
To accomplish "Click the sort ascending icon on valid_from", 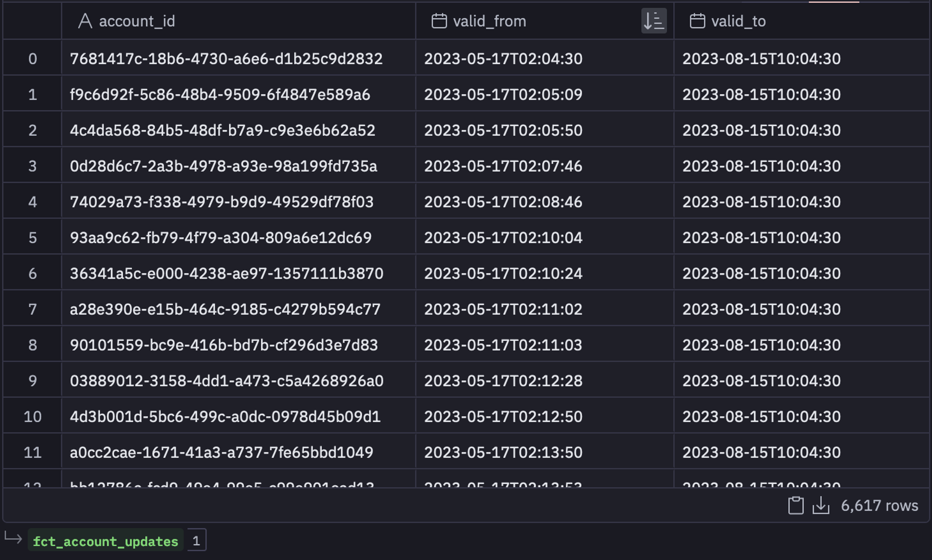I will pos(654,21).
